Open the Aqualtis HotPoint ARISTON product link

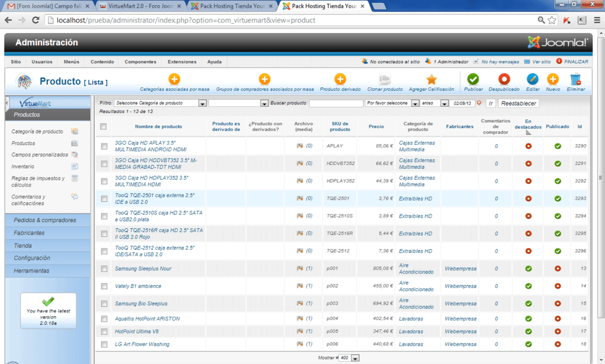pyautogui.click(x=147, y=318)
